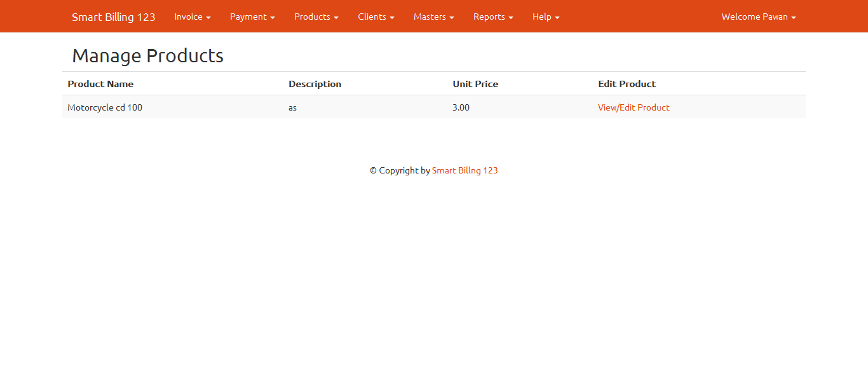Click the Manage Products page heading
Viewport: 868px width, 380px height.
tap(147, 56)
